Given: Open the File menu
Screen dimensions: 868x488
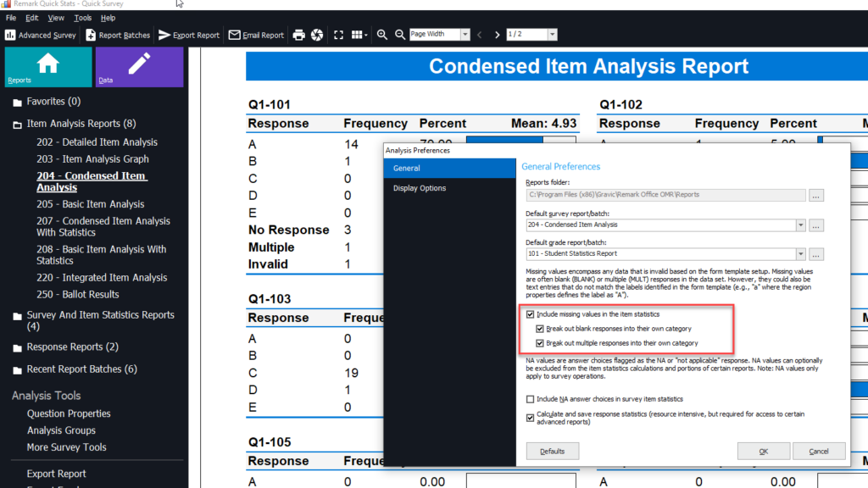Looking at the screenshot, I should click(10, 18).
